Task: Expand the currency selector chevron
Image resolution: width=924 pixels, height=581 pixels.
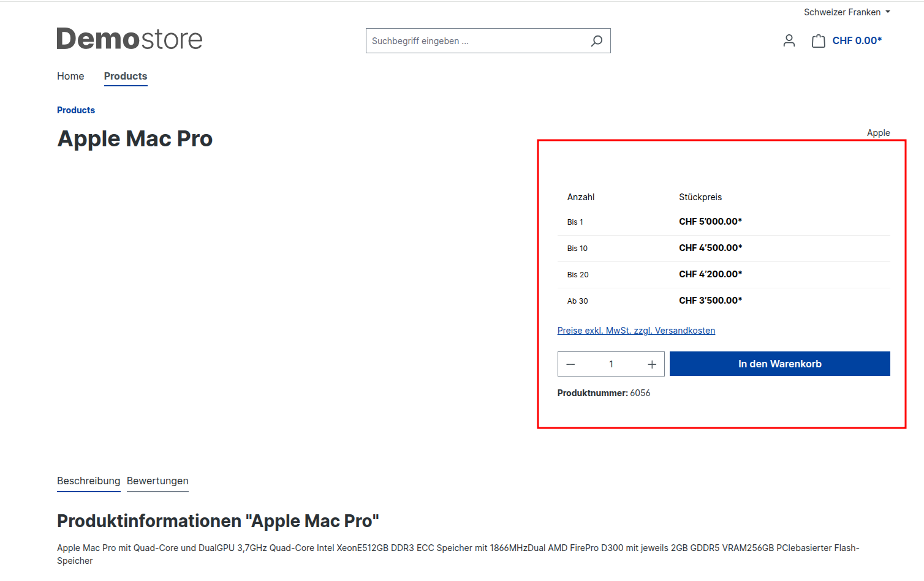Action: pyautogui.click(x=888, y=12)
